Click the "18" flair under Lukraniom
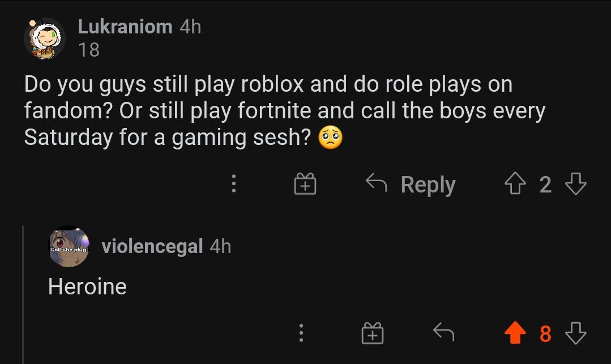Image resolution: width=611 pixels, height=364 pixels. pyautogui.click(x=89, y=50)
